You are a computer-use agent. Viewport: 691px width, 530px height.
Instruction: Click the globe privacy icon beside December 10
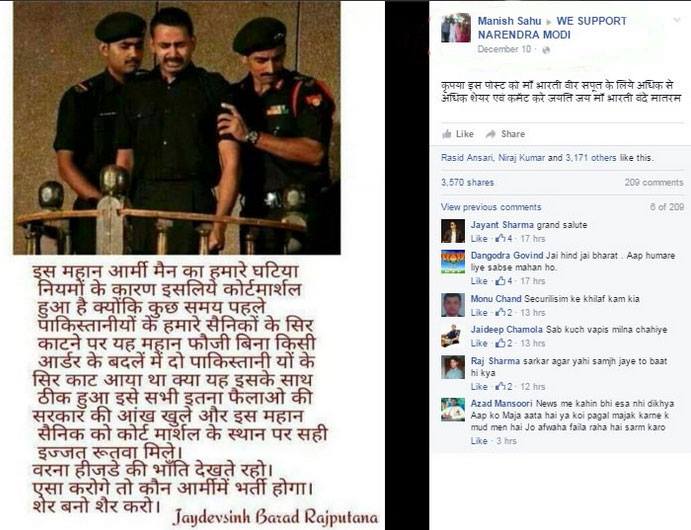click(546, 50)
